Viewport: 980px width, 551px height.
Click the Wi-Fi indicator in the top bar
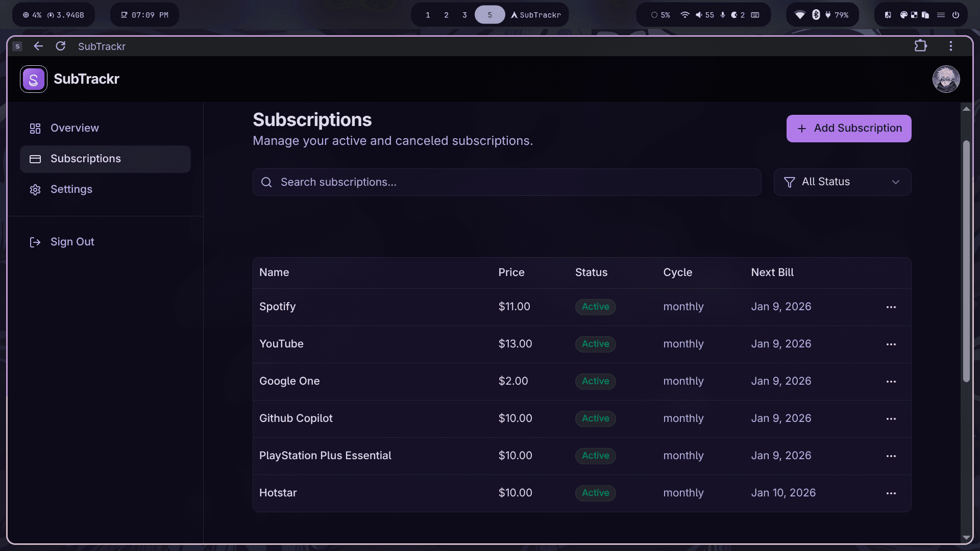coord(685,15)
